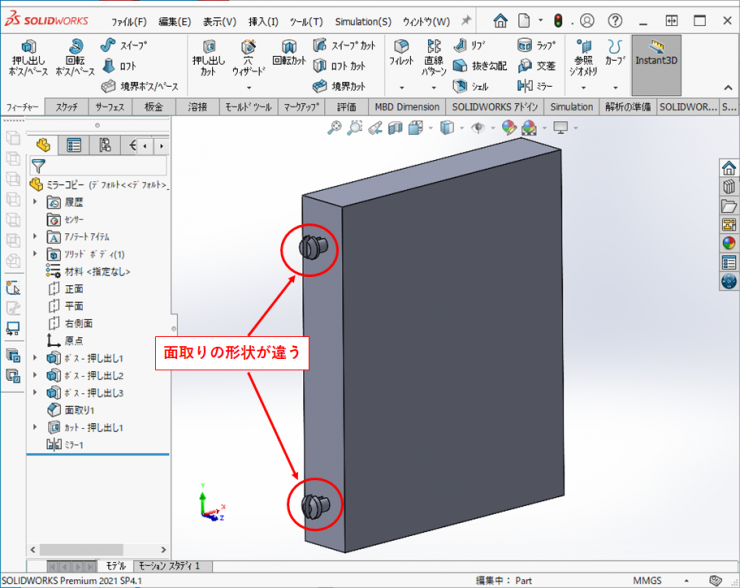Click the filter funnel icon in feature tree

38,166
